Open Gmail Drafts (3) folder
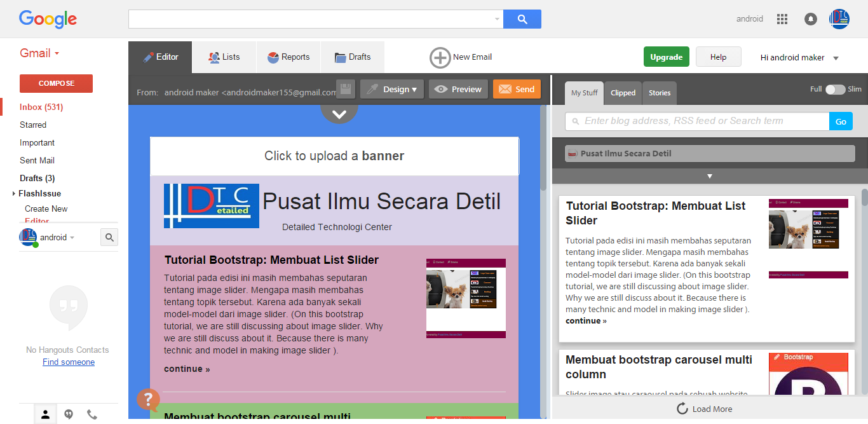868x424 pixels. pyautogui.click(x=37, y=179)
